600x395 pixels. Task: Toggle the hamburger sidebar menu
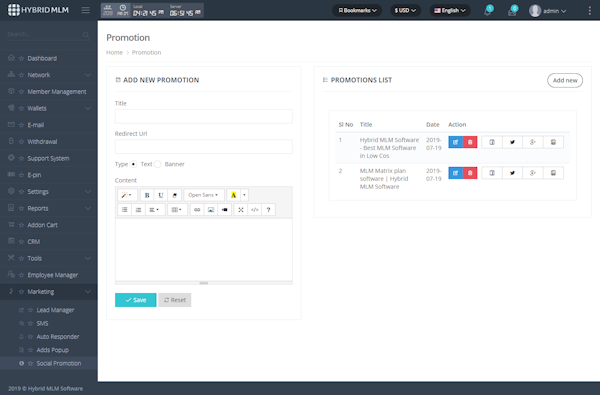tap(86, 10)
